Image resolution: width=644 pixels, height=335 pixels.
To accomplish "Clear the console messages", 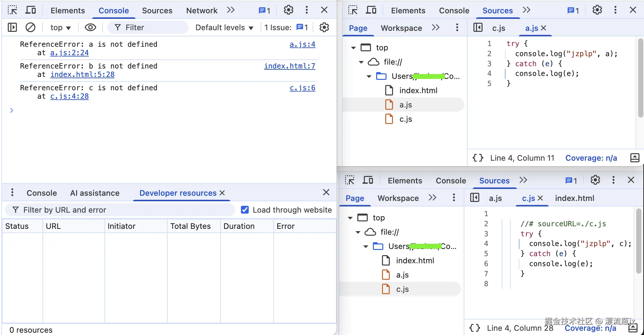I will point(30,27).
